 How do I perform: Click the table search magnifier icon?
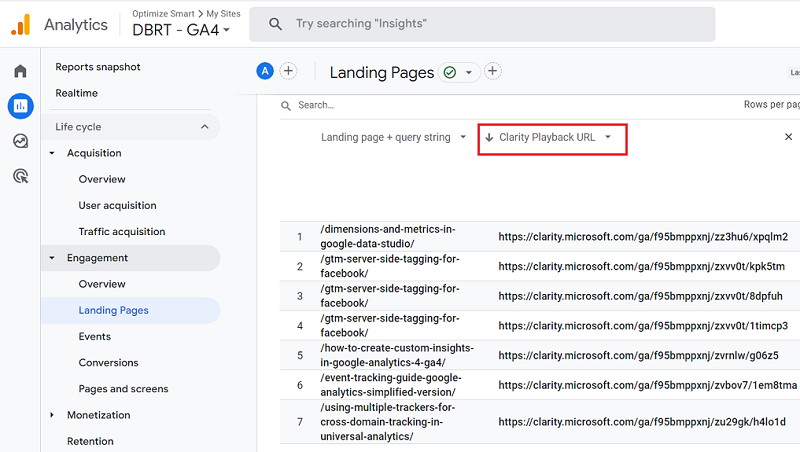(286, 106)
